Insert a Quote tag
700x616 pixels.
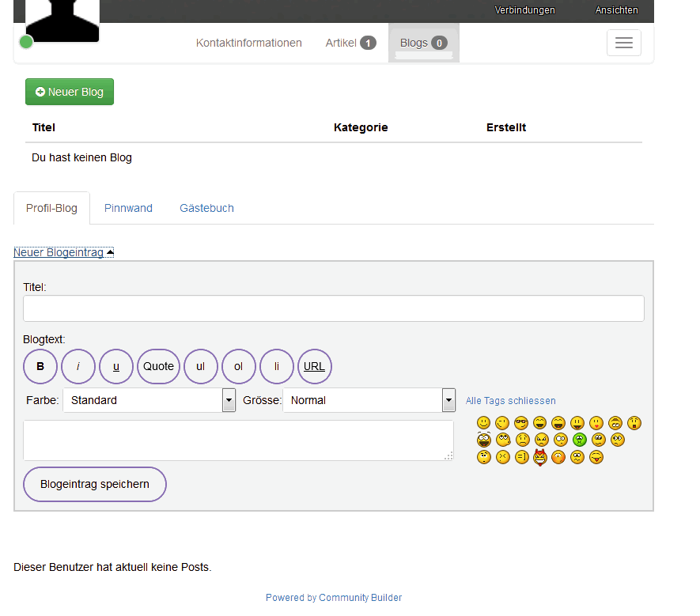point(158,366)
